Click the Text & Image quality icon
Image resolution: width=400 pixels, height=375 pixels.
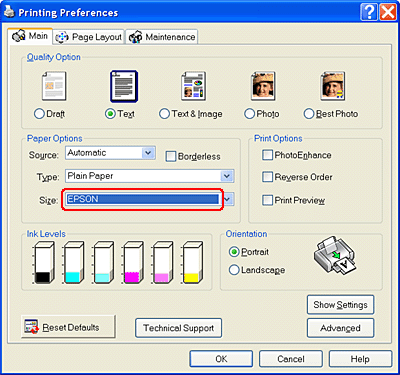(x=193, y=86)
